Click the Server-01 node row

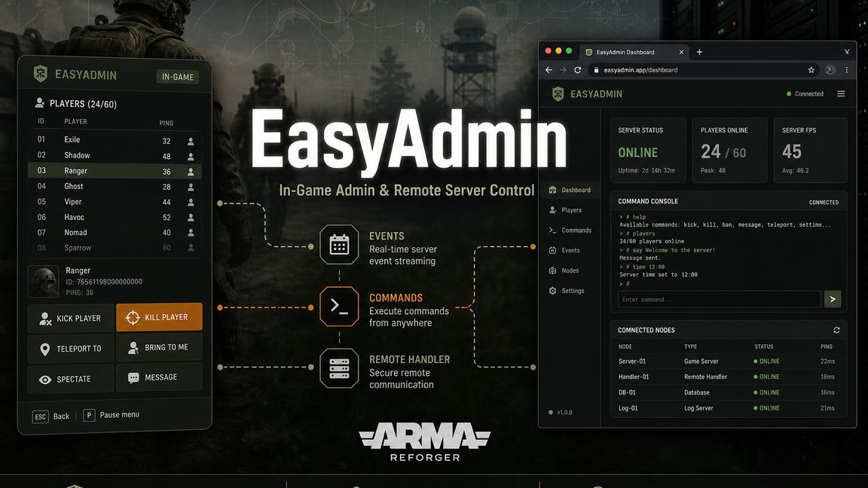(728, 361)
